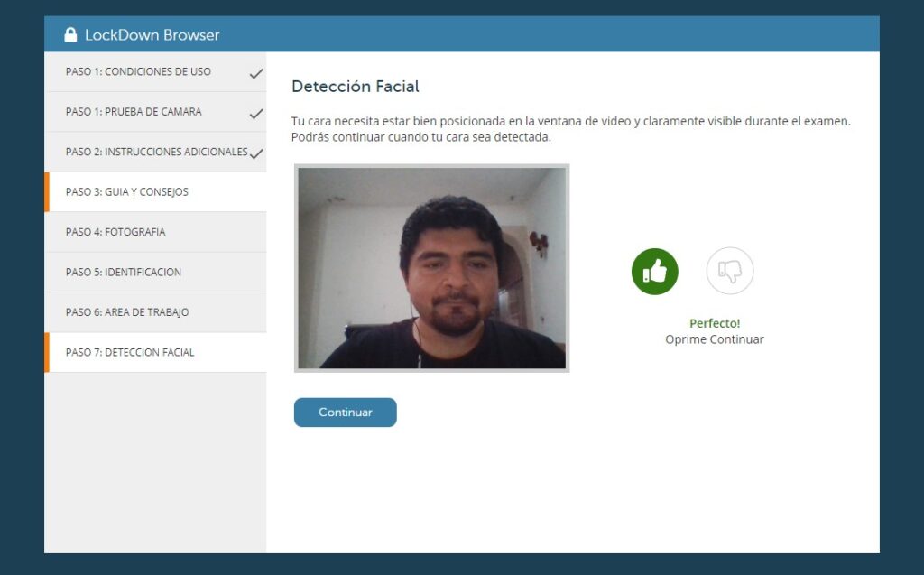Click the Oprime Continuar hint text

(715, 339)
